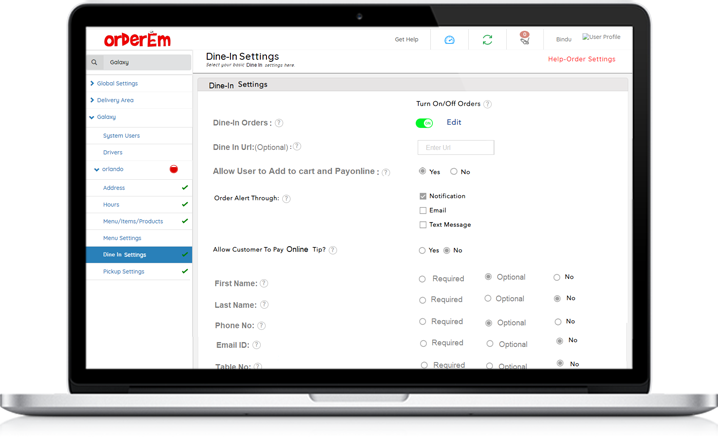Set Email ID to Optional
This screenshot has width=718, height=437.
click(490, 344)
